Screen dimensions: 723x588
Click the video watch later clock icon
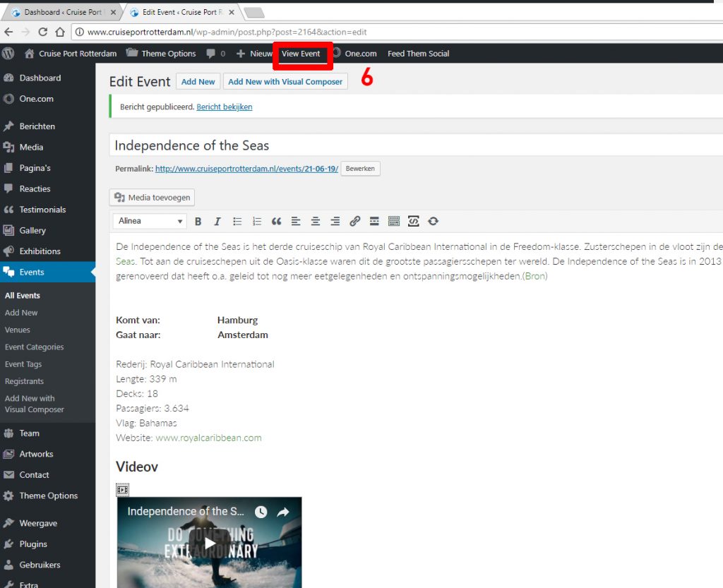click(x=261, y=512)
